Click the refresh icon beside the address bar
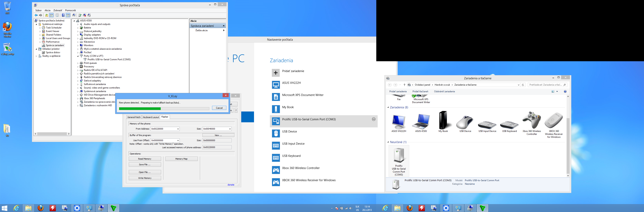This screenshot has height=212, width=644. [x=523, y=85]
